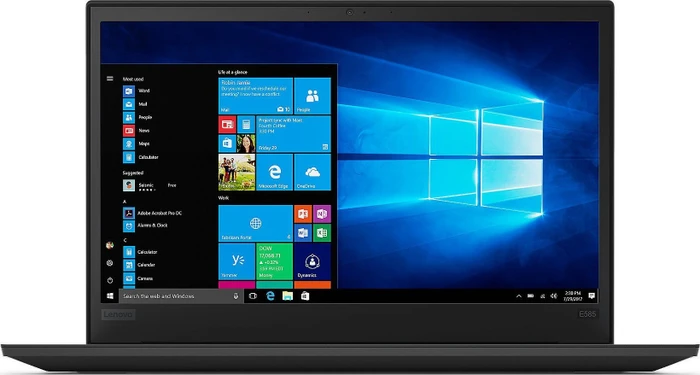Open Word from the Most used list
Viewport: 700px width, 375px height.
pos(137,91)
